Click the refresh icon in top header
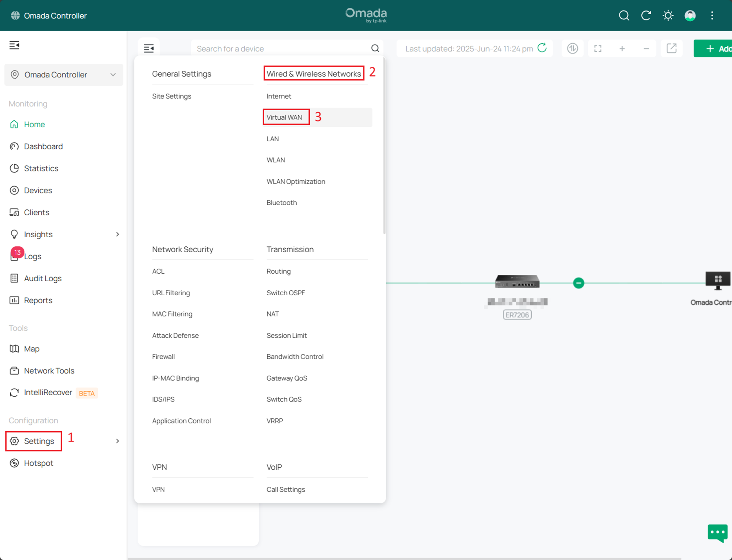This screenshot has width=732, height=560. pos(646,15)
